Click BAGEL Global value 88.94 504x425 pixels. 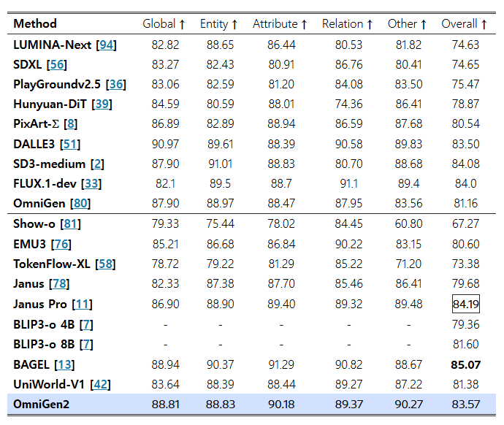tap(165, 364)
